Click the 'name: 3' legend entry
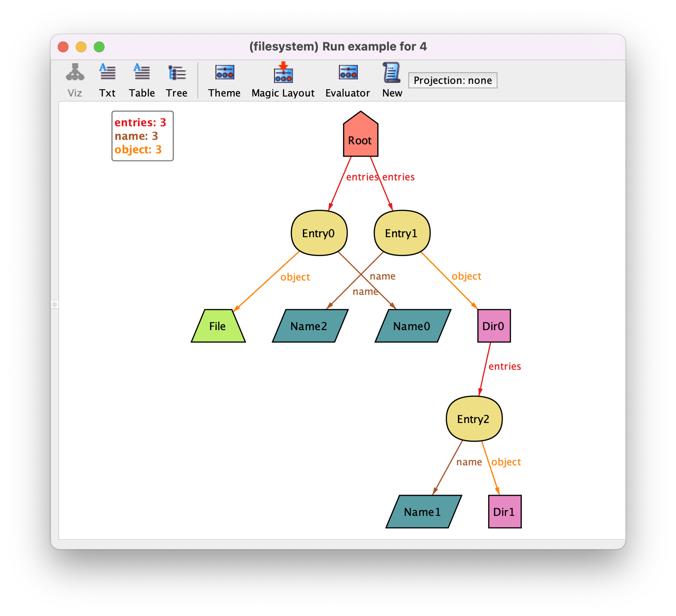Image resolution: width=676 pixels, height=616 pixels. (x=136, y=136)
